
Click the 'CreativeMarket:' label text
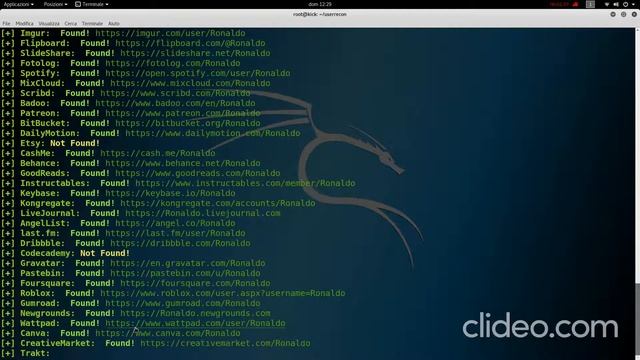58,343
